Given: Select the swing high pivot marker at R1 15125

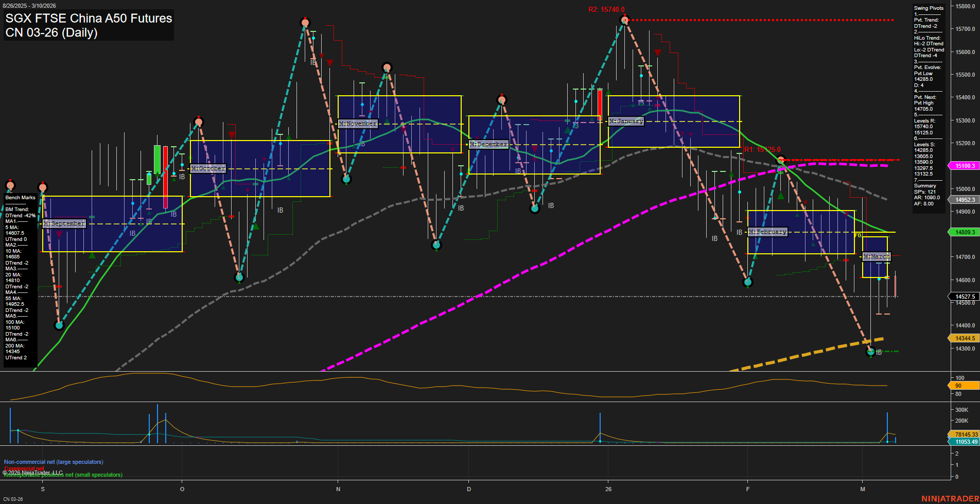Looking at the screenshot, I should pyautogui.click(x=781, y=160).
